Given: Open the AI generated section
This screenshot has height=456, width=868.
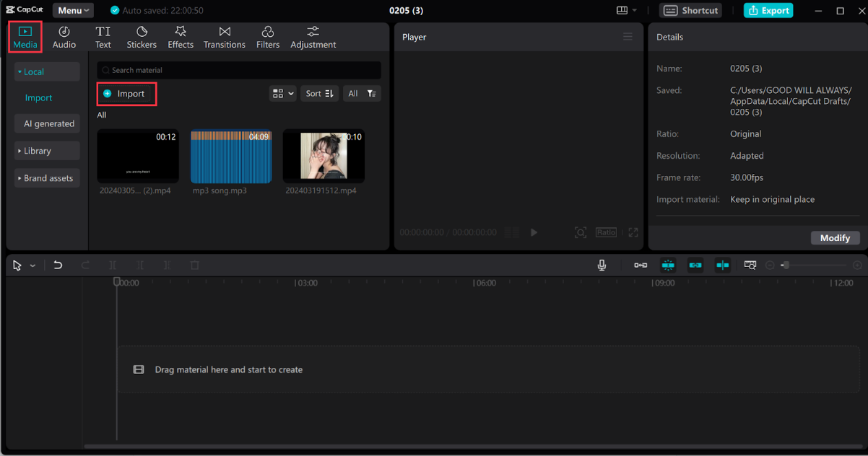Looking at the screenshot, I should point(47,123).
